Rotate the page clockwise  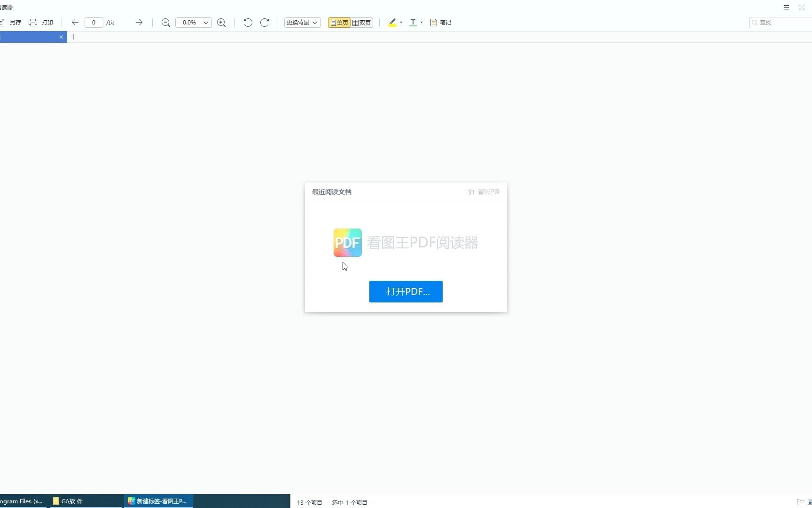(x=265, y=23)
